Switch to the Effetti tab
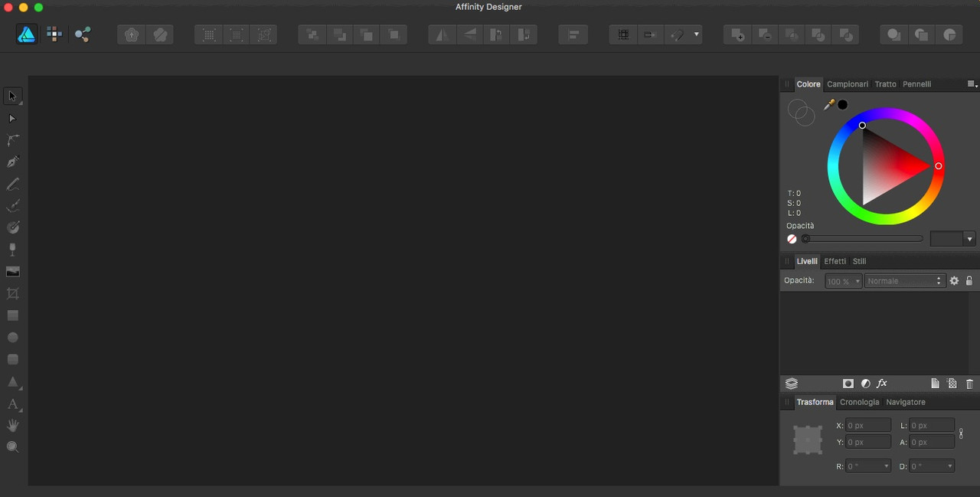Screen dimensions: 980x497 [835, 261]
